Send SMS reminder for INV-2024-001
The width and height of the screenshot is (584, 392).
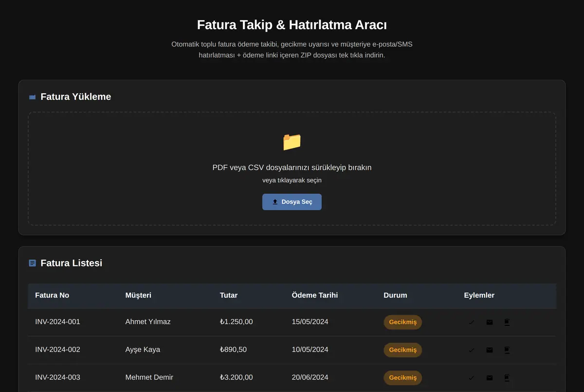pyautogui.click(x=507, y=322)
